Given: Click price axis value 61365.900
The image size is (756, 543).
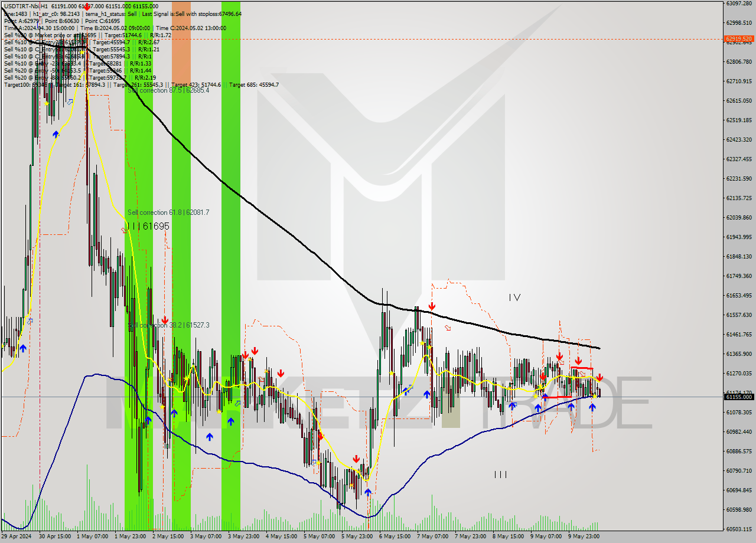Looking at the screenshot, I should pos(739,354).
